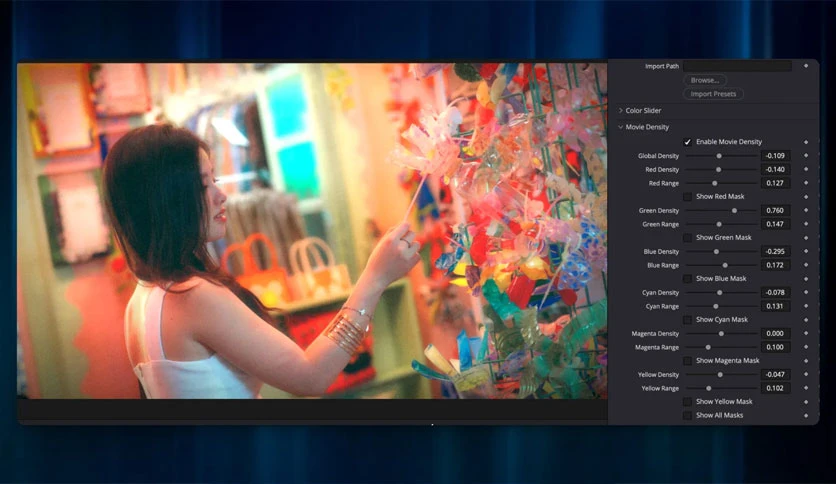The image size is (836, 484).
Task: Toggle keyframe diamond for Red Range
Action: 806,183
